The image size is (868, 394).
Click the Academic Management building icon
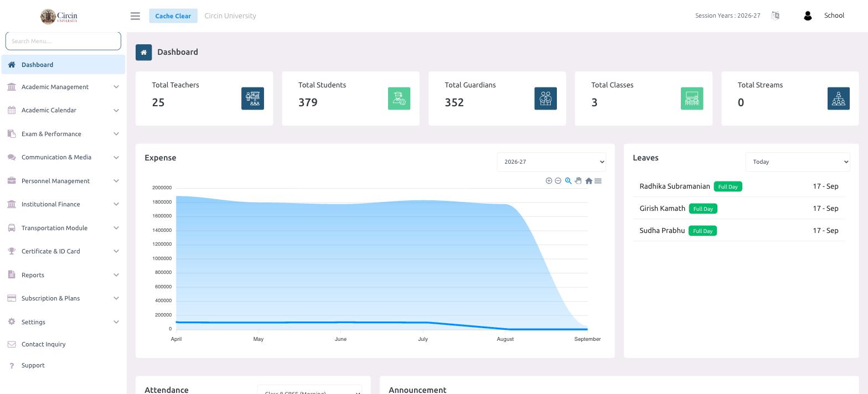(12, 87)
